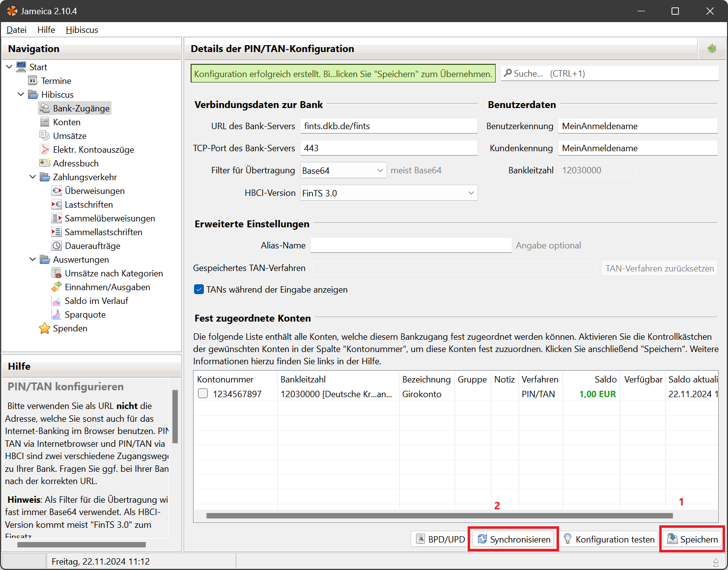
Task: Click the Bankleitzahl column header
Action: tap(338, 379)
